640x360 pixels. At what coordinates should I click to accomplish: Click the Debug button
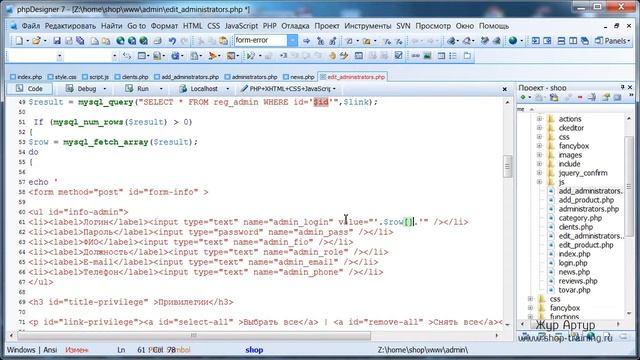click(x=81, y=89)
